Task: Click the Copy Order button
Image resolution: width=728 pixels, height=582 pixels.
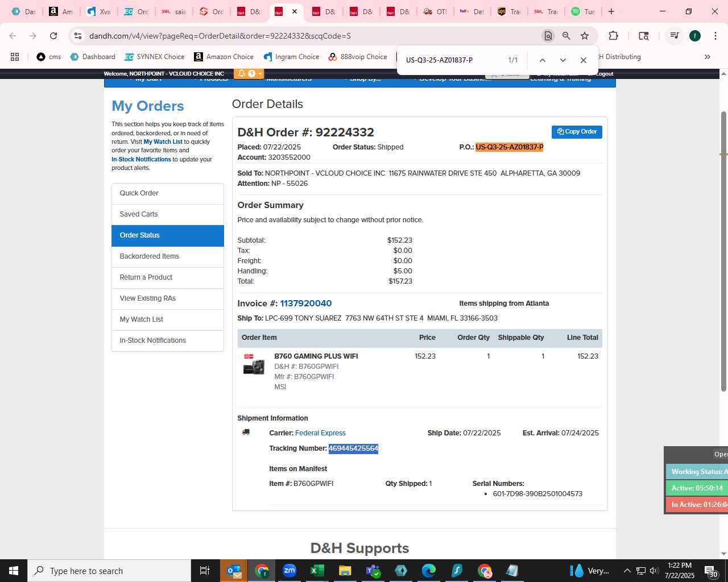Action: [577, 132]
